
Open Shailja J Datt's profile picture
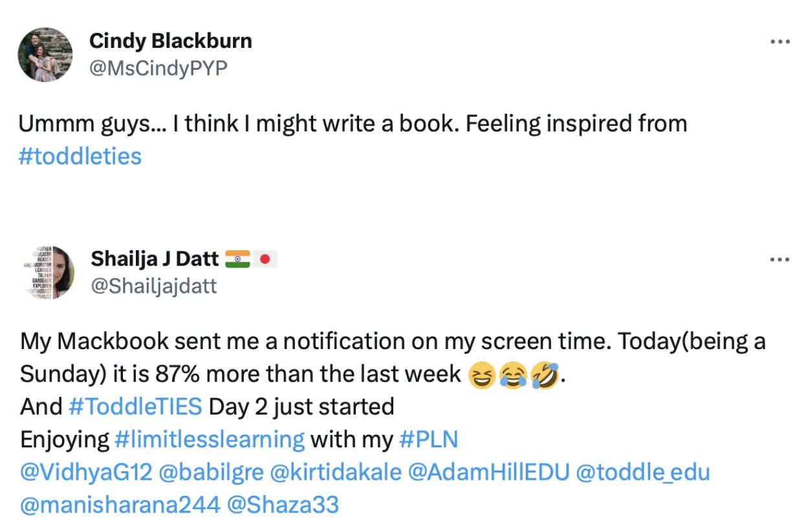coord(46,272)
